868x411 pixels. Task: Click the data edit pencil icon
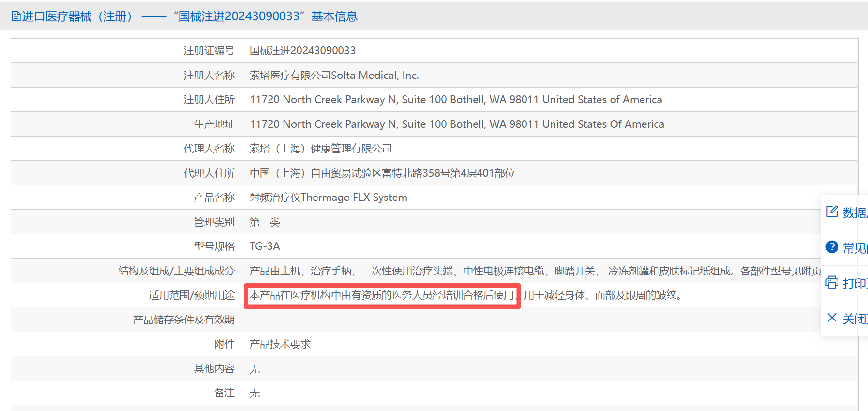832,212
